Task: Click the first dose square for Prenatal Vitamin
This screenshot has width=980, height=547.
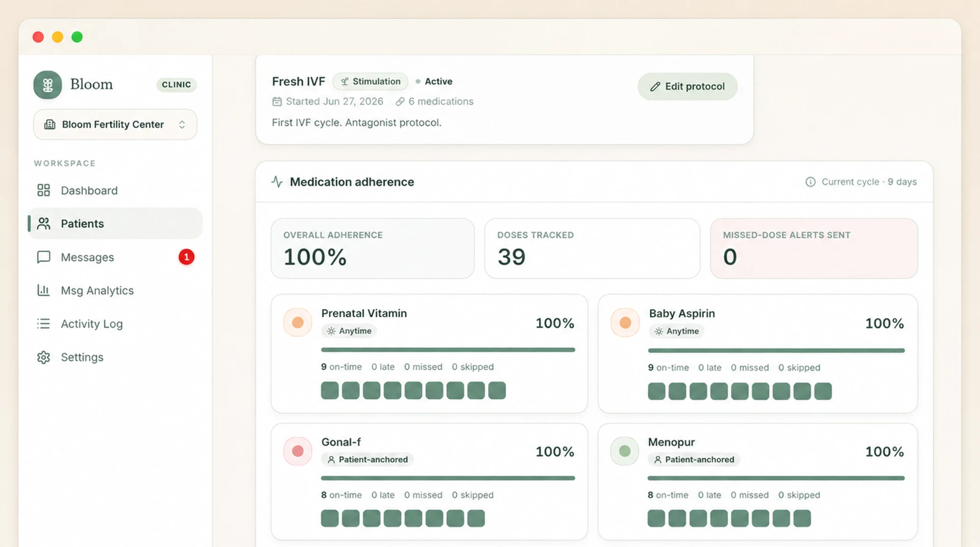Action: (330, 390)
